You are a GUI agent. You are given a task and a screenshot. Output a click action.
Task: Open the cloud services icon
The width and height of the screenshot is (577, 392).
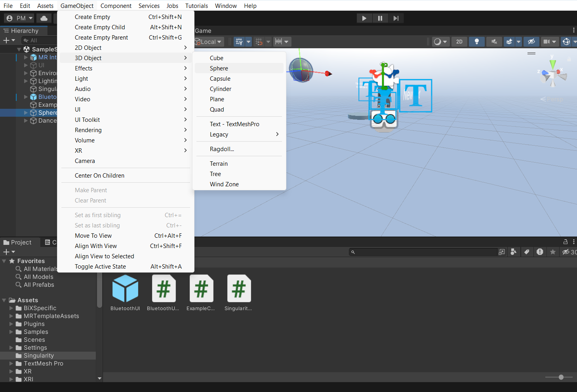point(44,18)
